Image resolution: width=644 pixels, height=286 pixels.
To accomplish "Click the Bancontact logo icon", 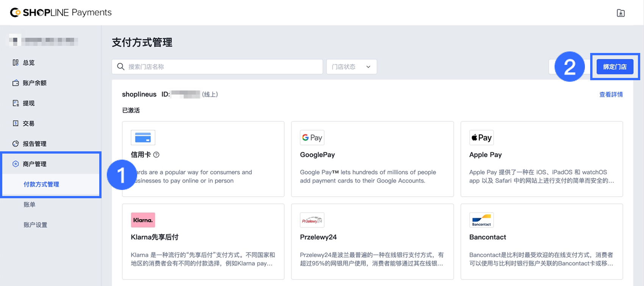I will (x=481, y=220).
